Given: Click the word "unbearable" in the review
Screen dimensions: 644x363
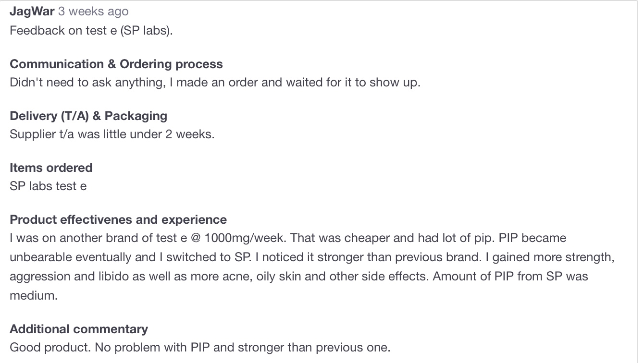Looking at the screenshot, I should click(x=40, y=257).
